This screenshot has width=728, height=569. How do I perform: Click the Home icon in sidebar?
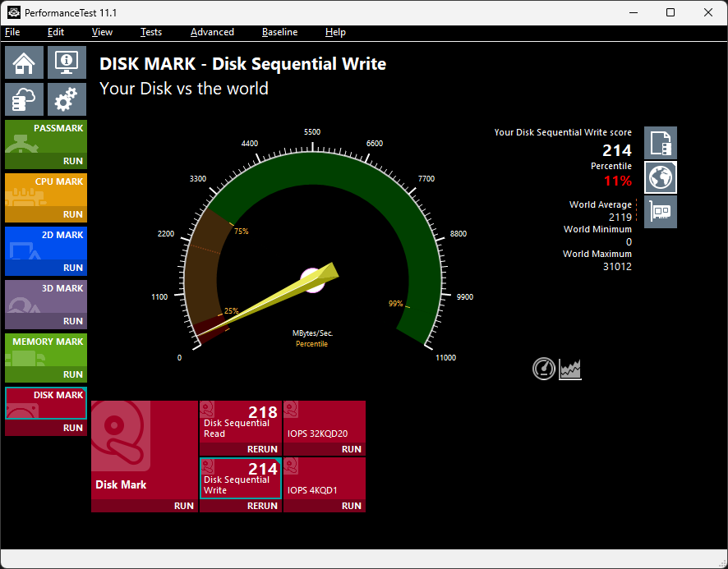(x=25, y=62)
